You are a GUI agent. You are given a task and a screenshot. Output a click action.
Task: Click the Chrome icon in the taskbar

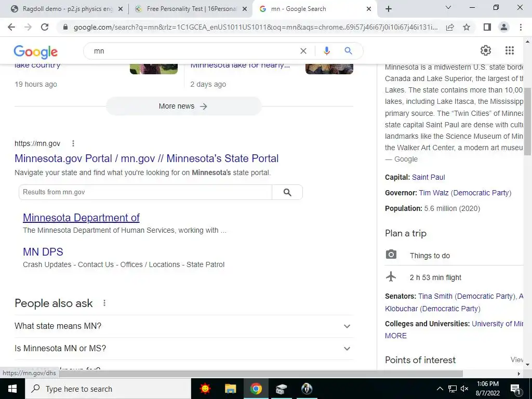[x=256, y=389]
